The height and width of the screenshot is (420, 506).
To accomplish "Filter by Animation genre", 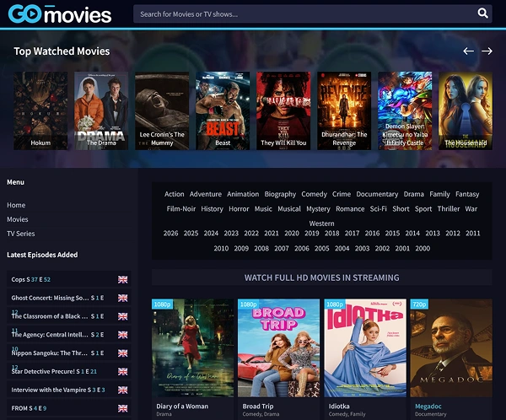I will click(243, 194).
